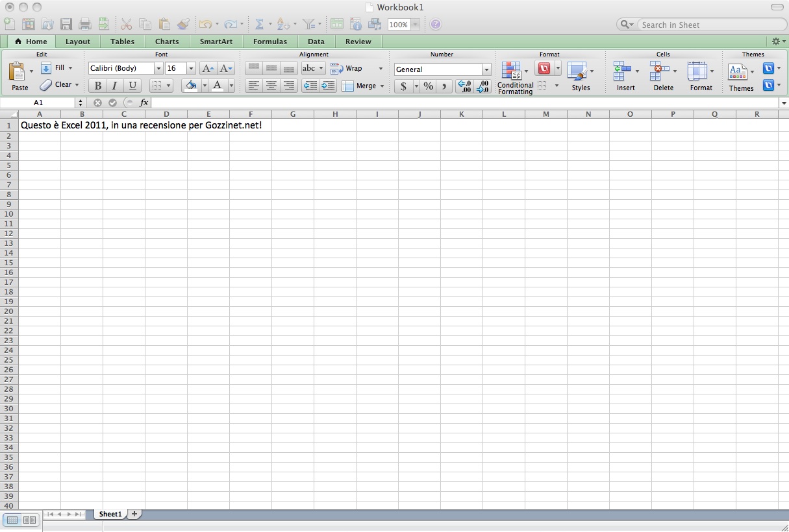Open Help with the purple question mark

click(436, 25)
